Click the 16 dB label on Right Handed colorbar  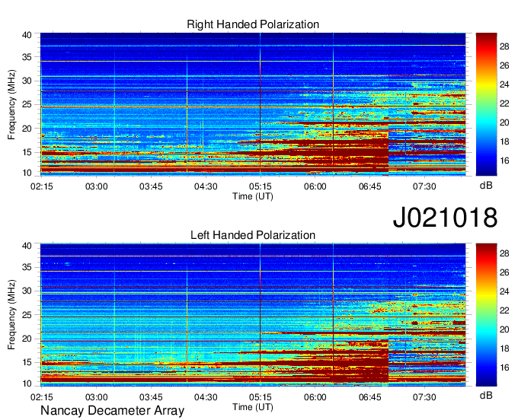coord(504,161)
